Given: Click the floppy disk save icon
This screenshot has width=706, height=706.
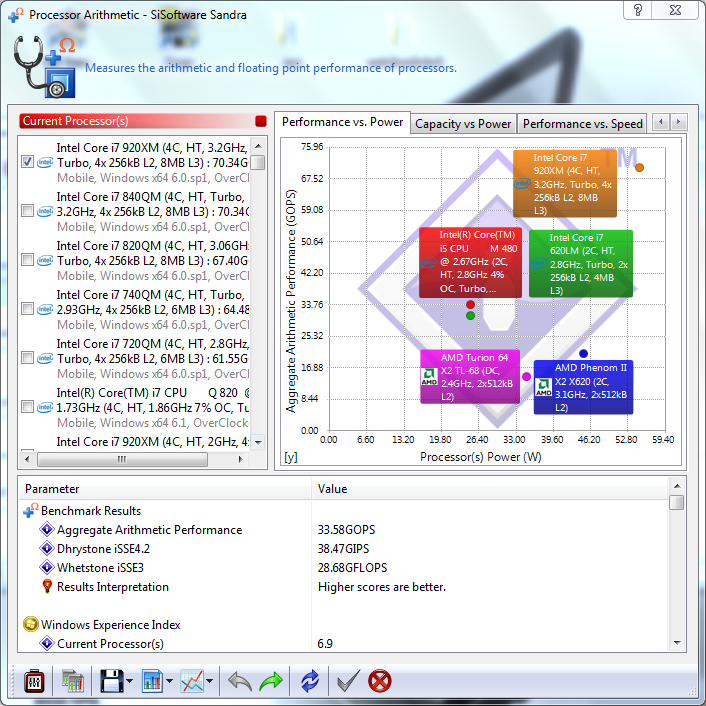Looking at the screenshot, I should pyautogui.click(x=111, y=681).
